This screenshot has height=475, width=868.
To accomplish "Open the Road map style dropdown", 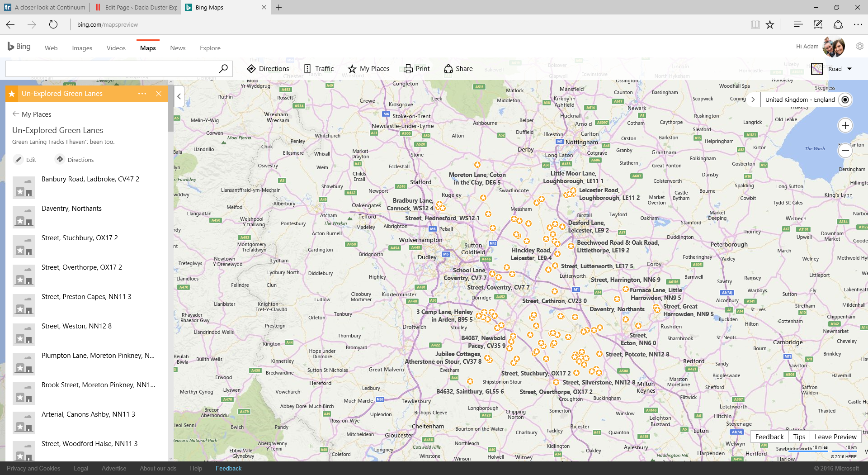I will pos(831,69).
